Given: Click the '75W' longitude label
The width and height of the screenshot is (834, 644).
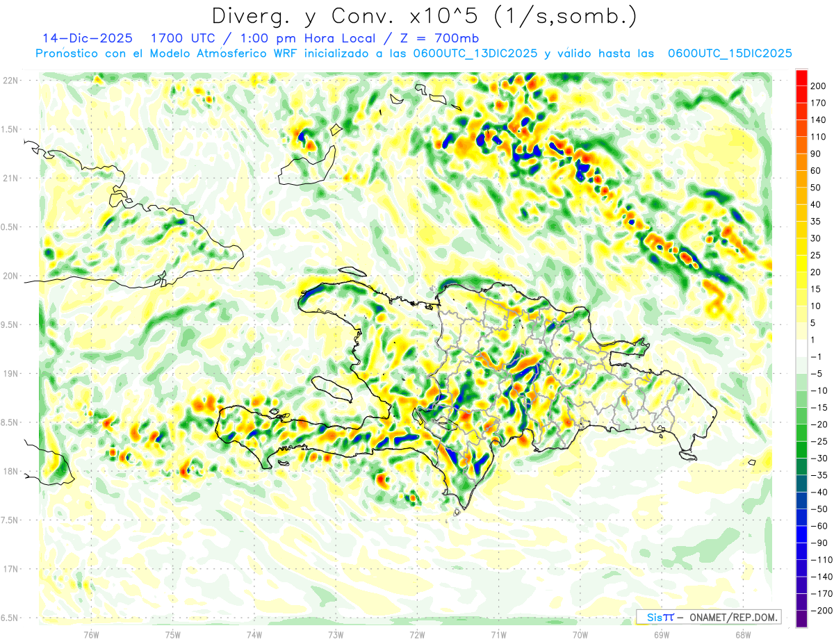Looking at the screenshot, I should [172, 634].
